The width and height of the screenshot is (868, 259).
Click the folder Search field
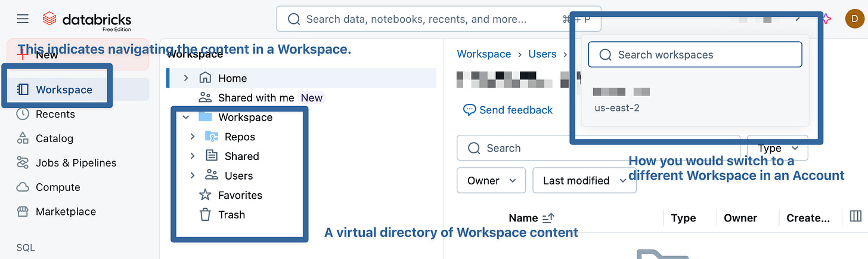coord(599,148)
